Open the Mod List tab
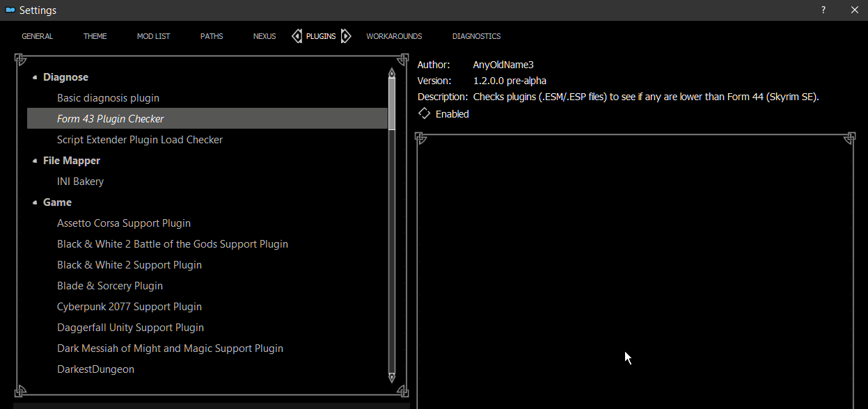Viewport: 868px width, 409px height. coord(153,36)
